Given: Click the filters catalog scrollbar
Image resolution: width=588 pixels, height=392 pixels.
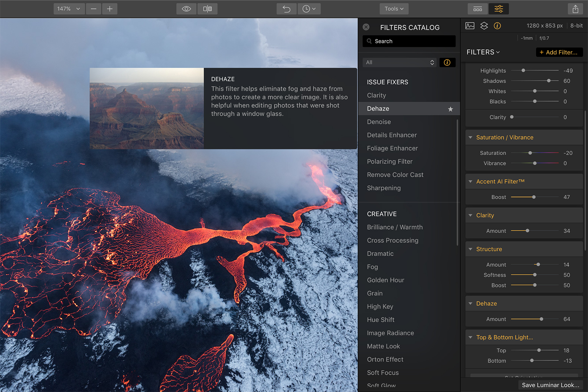Looking at the screenshot, I should coord(457,182).
